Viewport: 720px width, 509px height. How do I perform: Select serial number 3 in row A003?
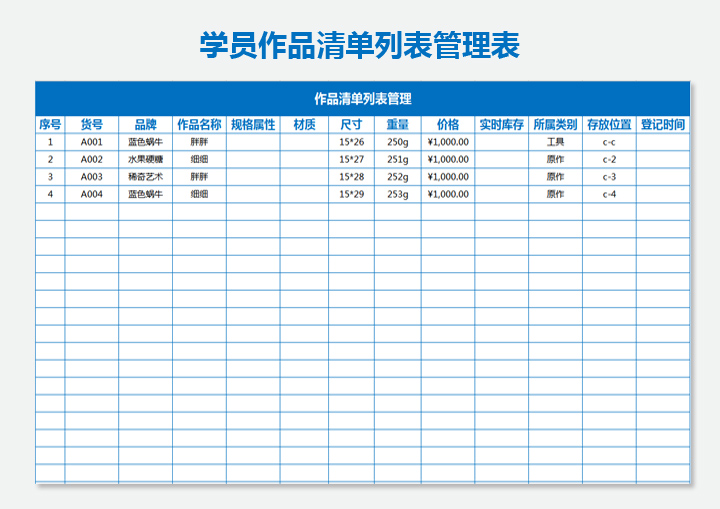[50, 177]
